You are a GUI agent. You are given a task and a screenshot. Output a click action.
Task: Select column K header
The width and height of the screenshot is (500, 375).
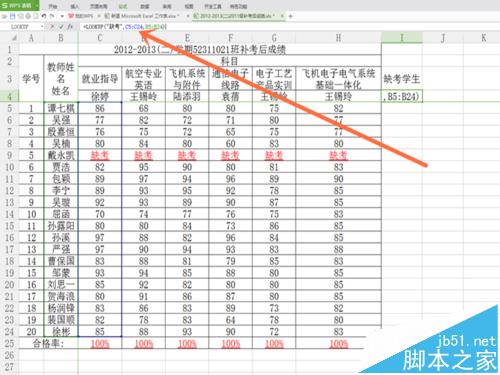click(482, 38)
